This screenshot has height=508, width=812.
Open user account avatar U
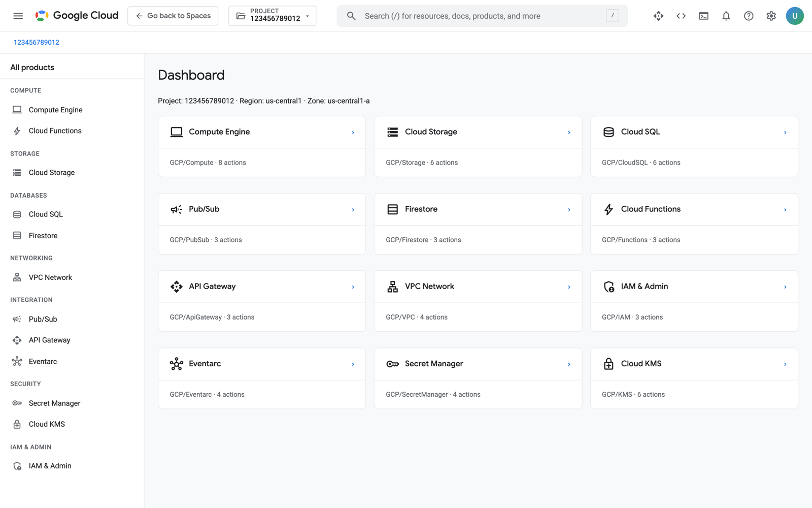point(795,16)
